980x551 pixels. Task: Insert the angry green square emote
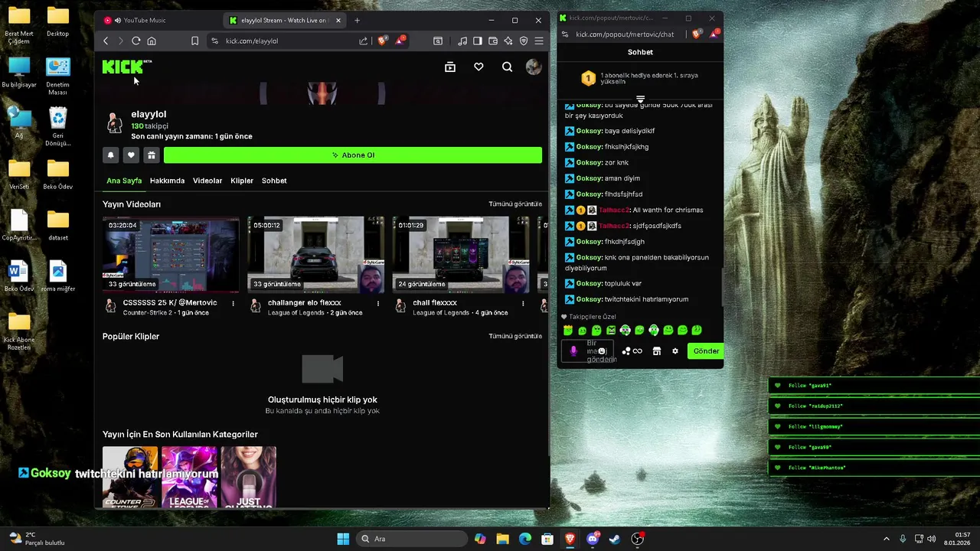(x=611, y=331)
